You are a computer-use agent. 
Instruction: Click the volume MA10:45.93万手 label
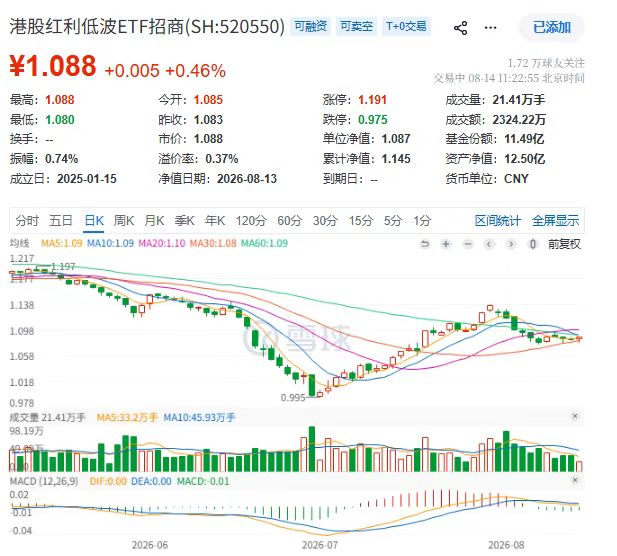(199, 417)
